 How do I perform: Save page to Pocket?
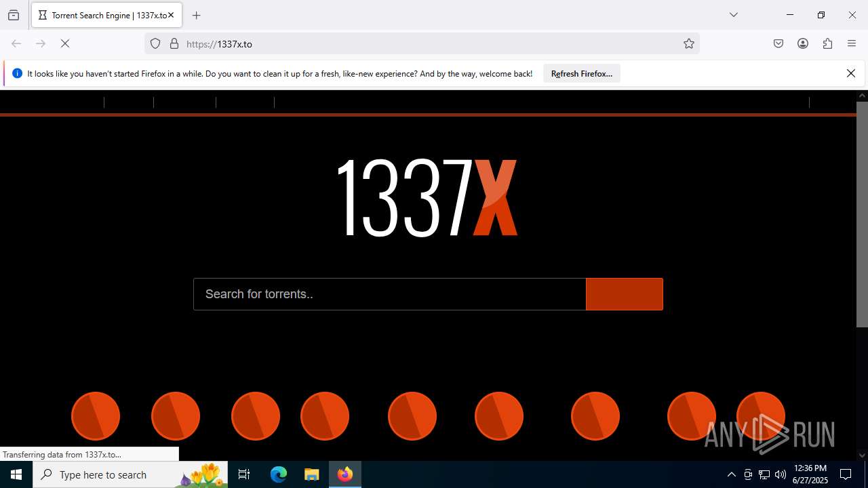point(778,43)
